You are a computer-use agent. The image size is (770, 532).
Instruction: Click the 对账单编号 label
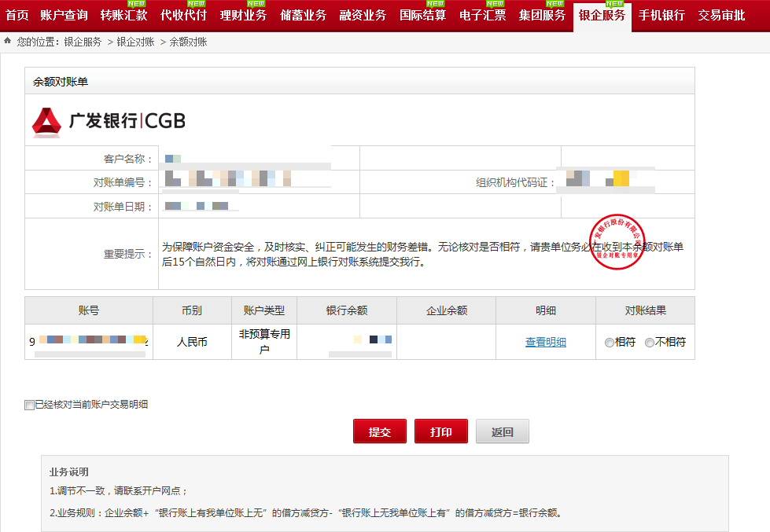point(123,182)
